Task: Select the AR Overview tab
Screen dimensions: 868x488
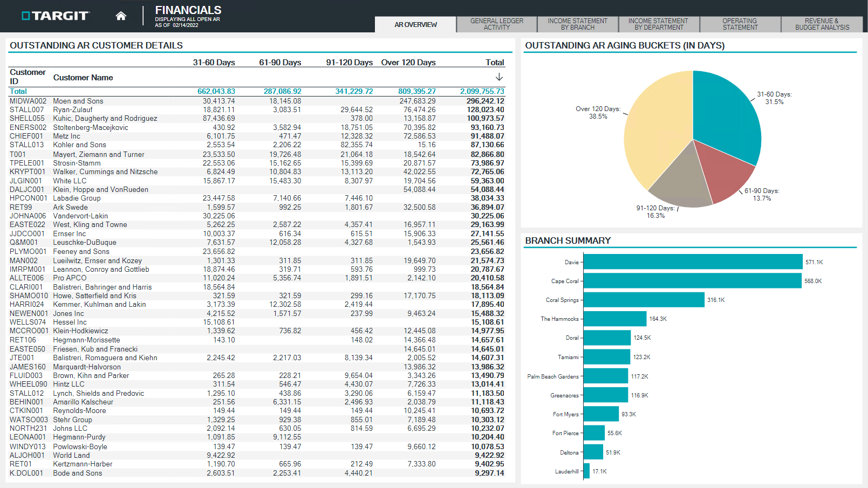Action: [x=415, y=24]
